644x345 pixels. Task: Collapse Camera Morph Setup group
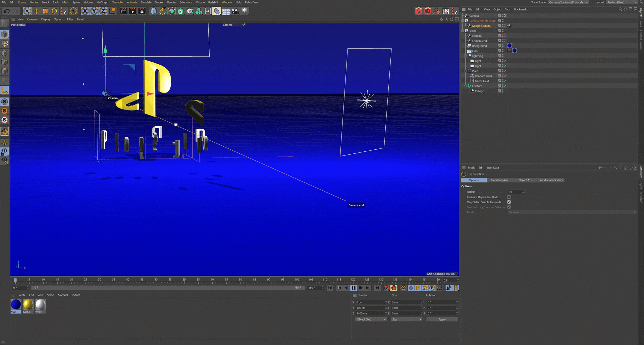coord(463,21)
